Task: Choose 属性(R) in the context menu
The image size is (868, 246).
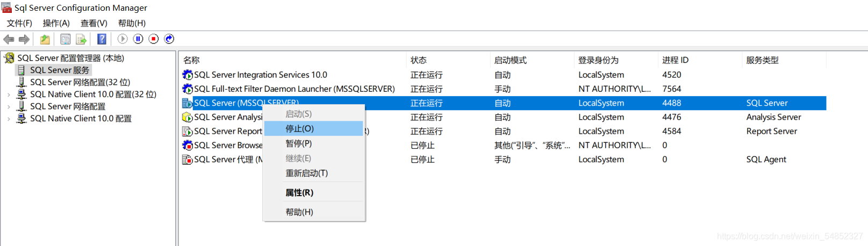Action: pos(314,192)
